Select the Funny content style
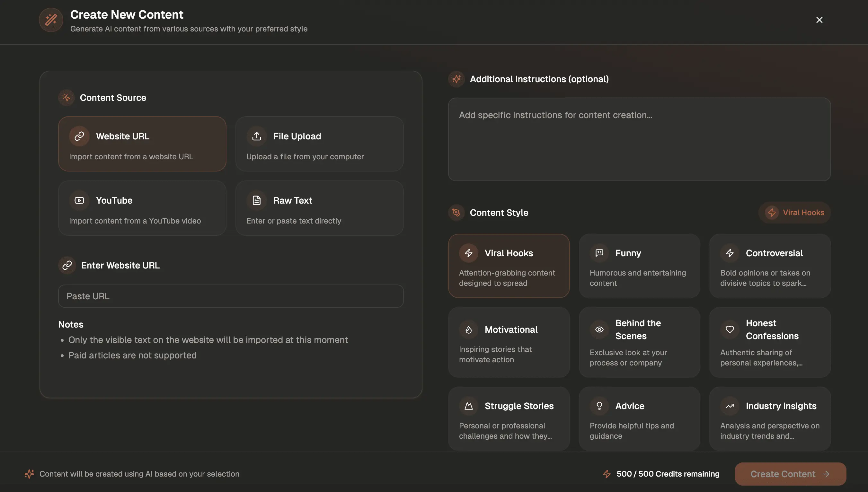868x492 pixels. point(639,266)
